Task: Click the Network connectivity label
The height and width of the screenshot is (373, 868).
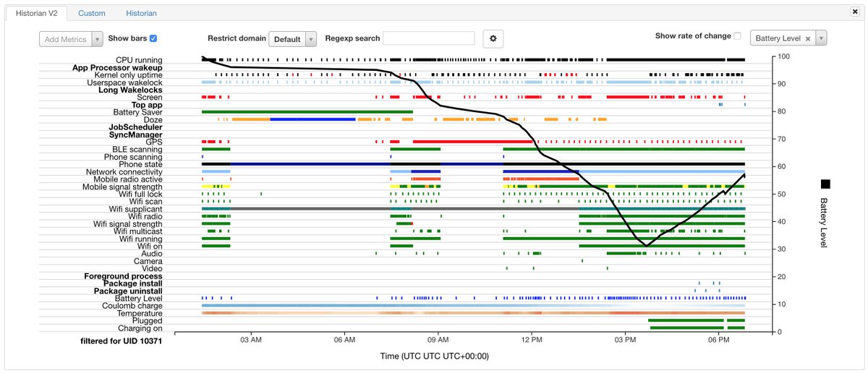Action: (x=124, y=172)
